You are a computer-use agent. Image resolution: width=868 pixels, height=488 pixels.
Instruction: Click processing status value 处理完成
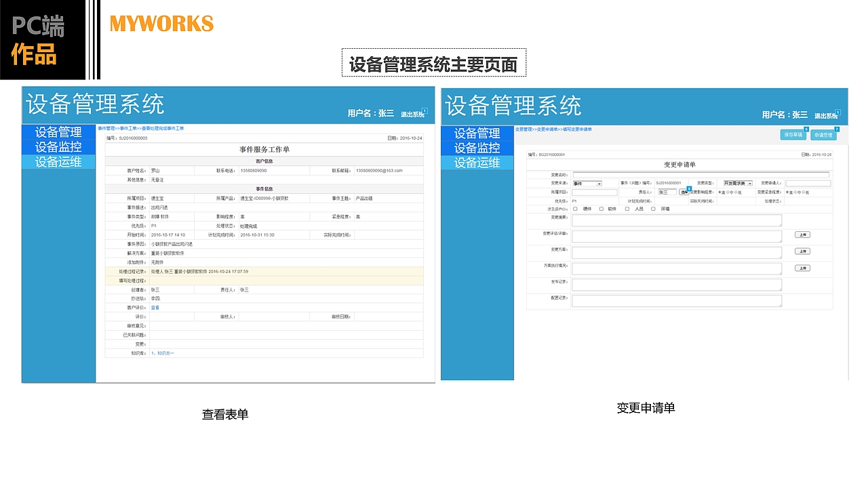click(x=248, y=225)
